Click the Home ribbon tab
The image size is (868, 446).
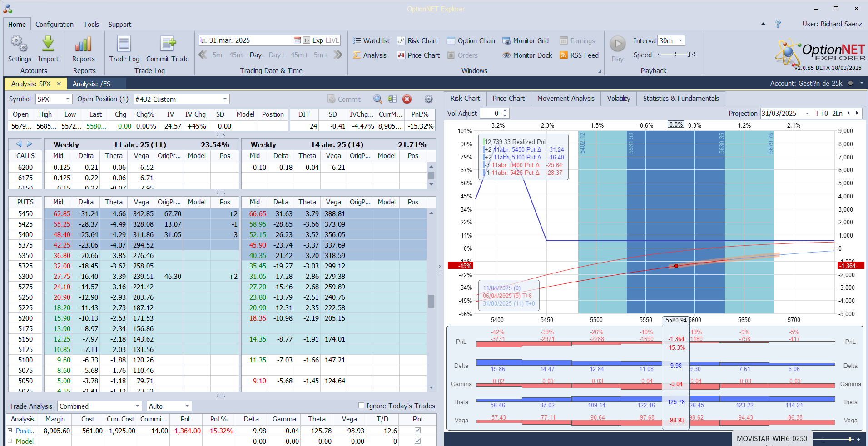pyautogui.click(x=17, y=24)
